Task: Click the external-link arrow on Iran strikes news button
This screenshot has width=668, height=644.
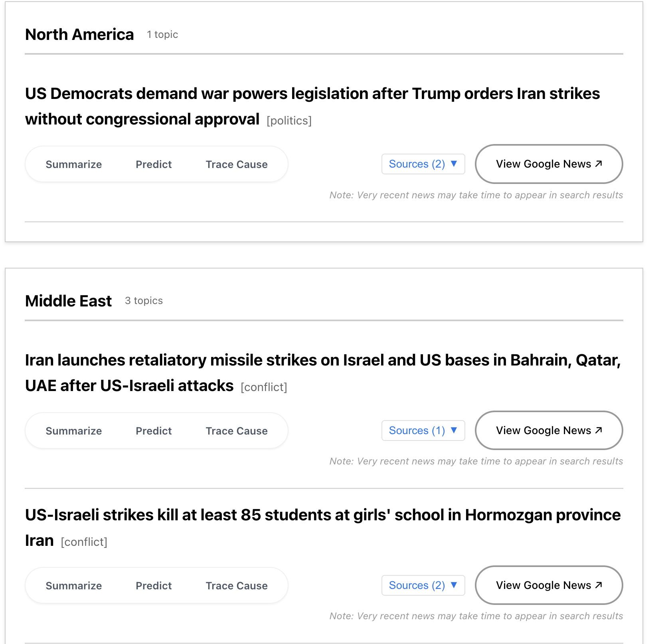Action: [x=598, y=430]
